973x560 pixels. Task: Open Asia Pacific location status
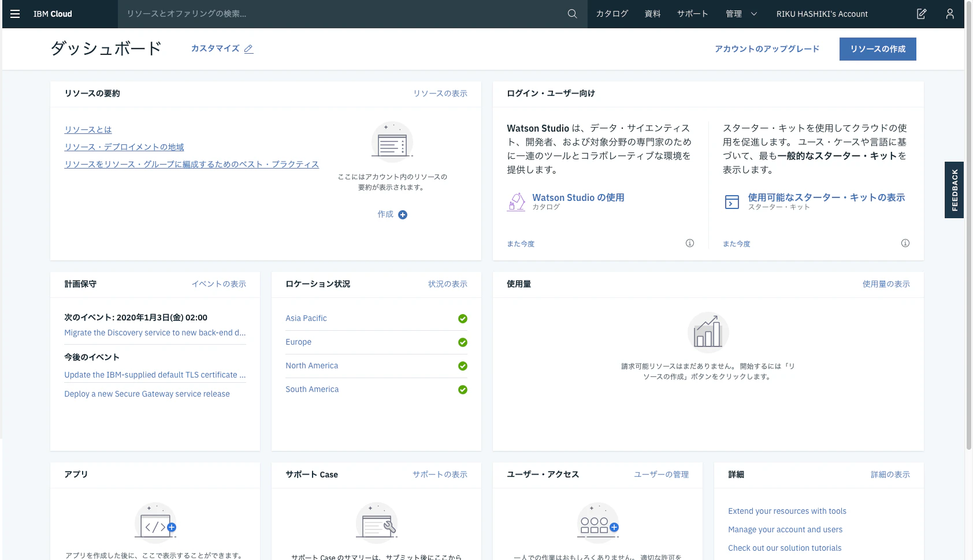[306, 318]
